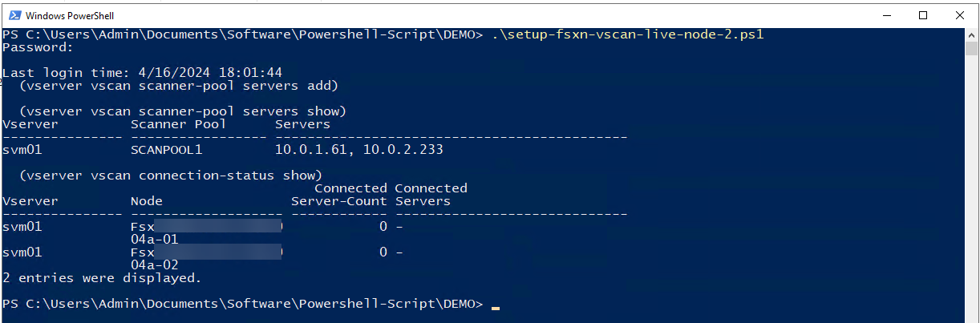Screen dimensions: 980x323
Task: Click the 10.0.1.61, 10.0.2.233 servers text
Action: coord(358,150)
